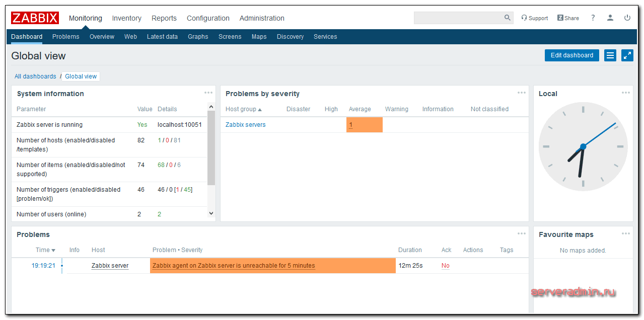Open the dashboard actions list icon
The height and width of the screenshot is (320, 644).
(x=610, y=55)
